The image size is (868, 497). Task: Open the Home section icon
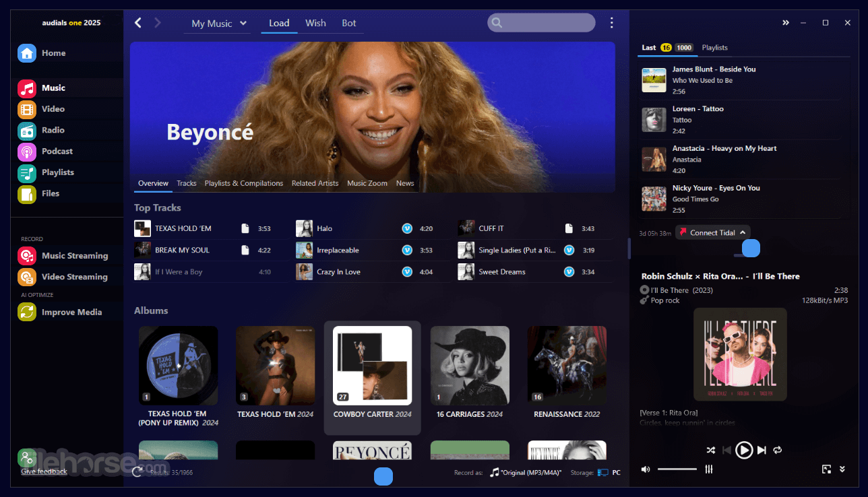point(27,53)
